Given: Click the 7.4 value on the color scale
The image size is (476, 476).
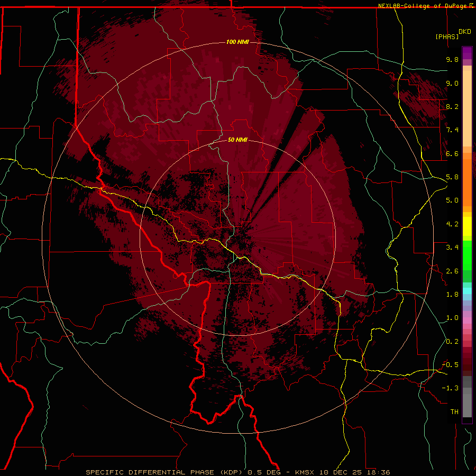Looking at the screenshot, I should 452,130.
